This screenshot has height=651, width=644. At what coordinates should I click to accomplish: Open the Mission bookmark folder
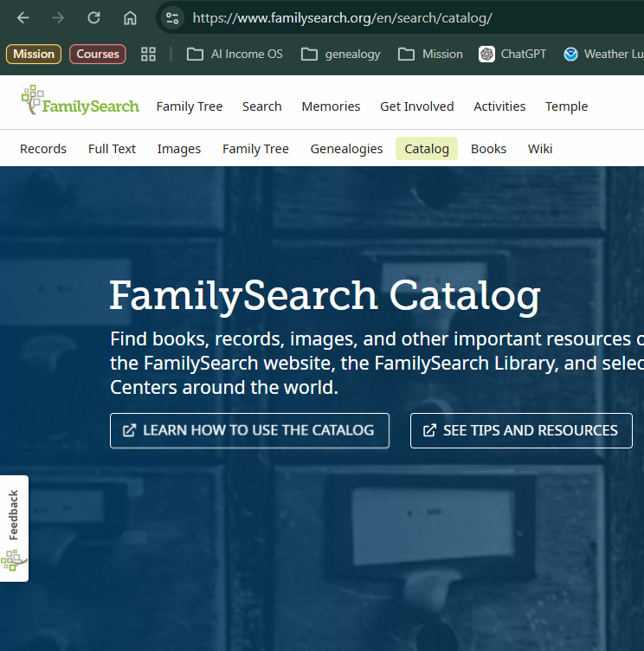coord(430,54)
